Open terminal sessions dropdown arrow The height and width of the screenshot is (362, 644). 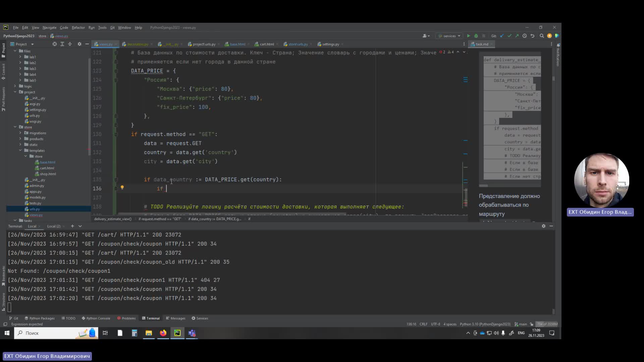coord(80,226)
